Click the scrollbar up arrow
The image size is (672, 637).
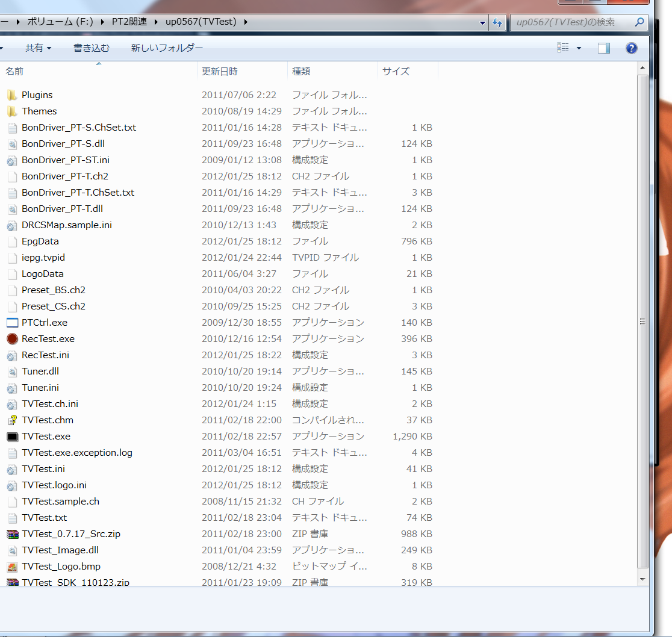[x=642, y=68]
